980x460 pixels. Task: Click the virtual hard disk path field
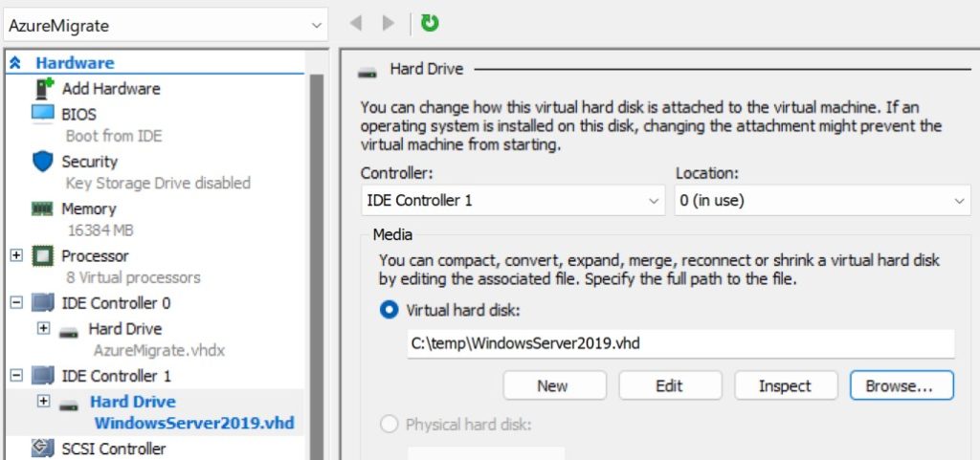[x=679, y=343]
